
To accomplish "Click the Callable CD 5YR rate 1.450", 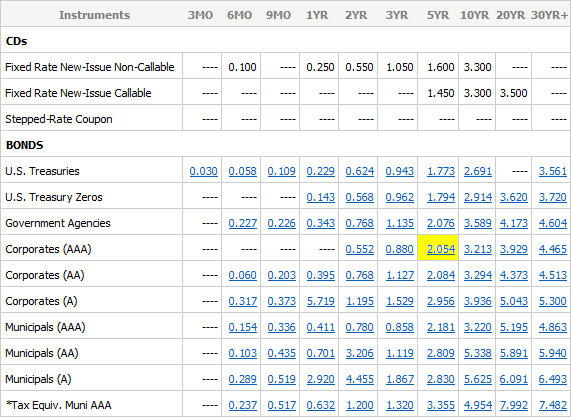I will 441,93.
